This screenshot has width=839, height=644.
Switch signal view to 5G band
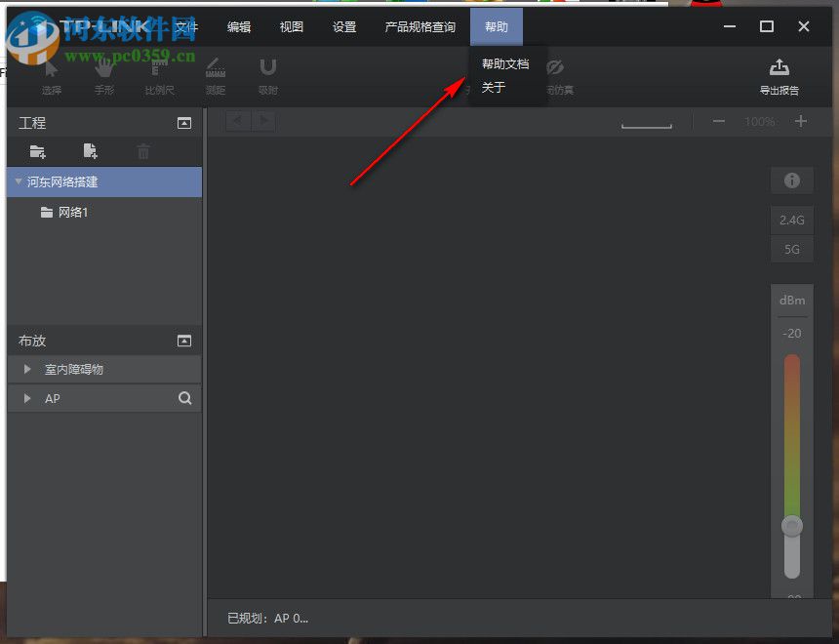tap(792, 250)
